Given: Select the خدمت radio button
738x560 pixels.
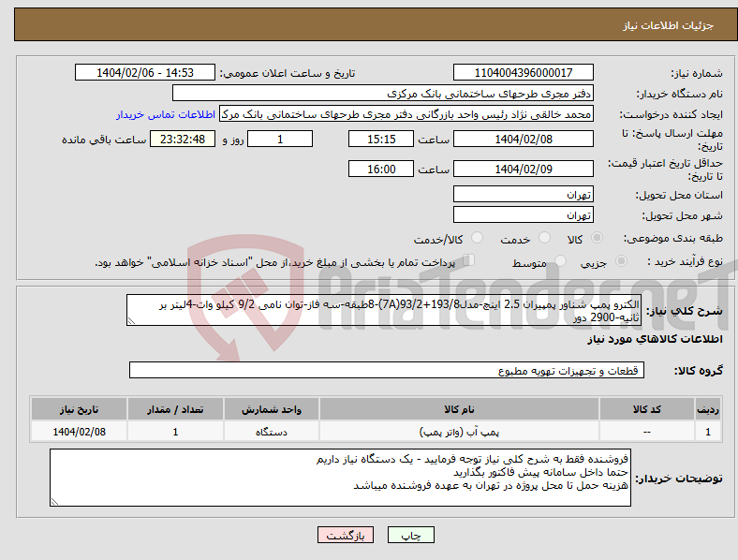Looking at the screenshot, I should (544, 238).
